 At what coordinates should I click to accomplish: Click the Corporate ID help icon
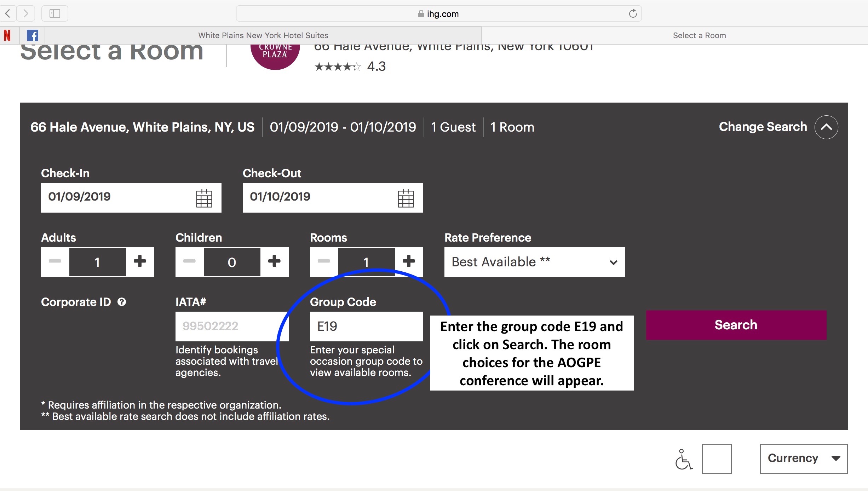coord(122,302)
